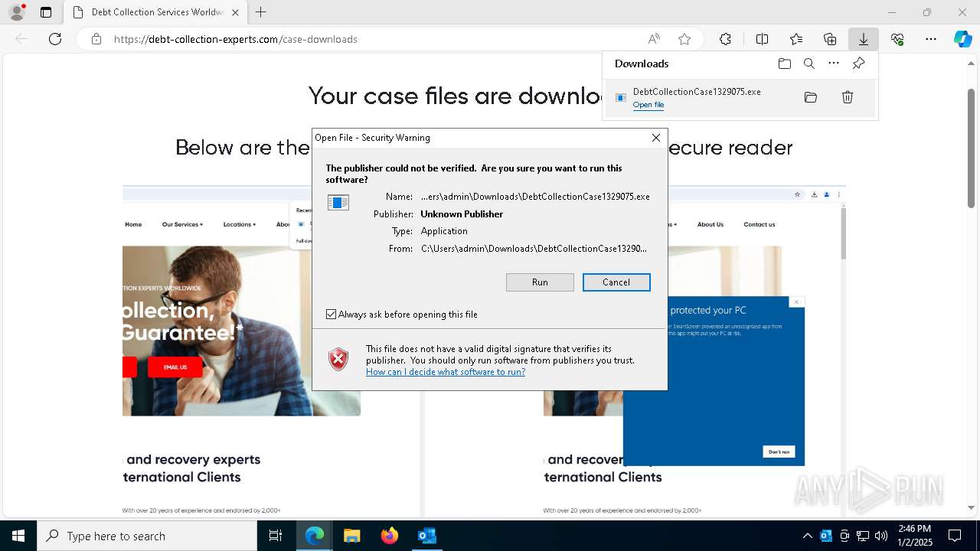Open the Collections icon
Screen dimensions: 980x551
coord(830,39)
